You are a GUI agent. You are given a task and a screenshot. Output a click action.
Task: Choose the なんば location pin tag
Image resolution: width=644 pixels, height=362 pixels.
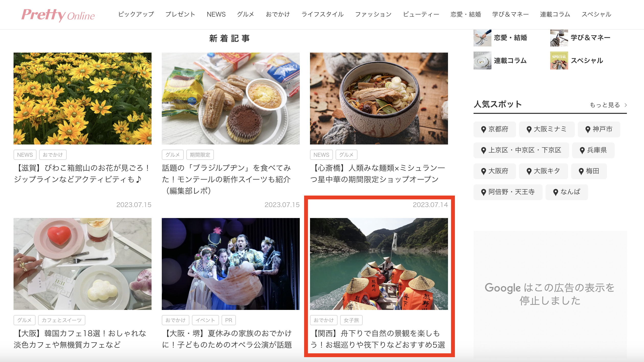(567, 192)
